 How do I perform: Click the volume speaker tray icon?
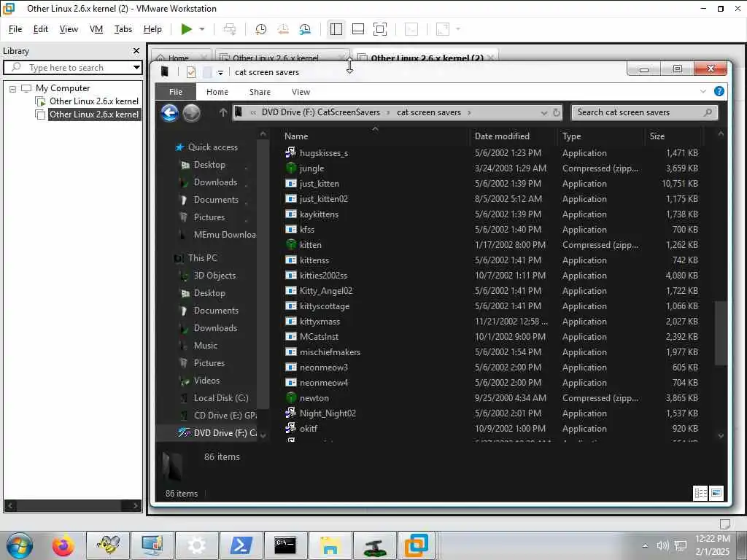pos(662,545)
